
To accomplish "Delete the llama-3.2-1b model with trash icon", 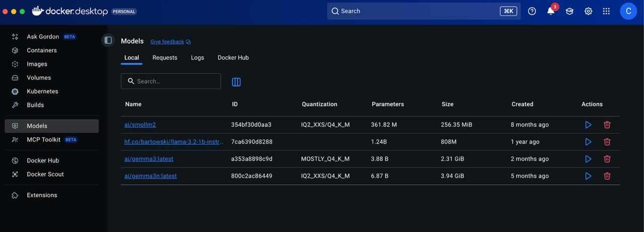I will coord(607,142).
